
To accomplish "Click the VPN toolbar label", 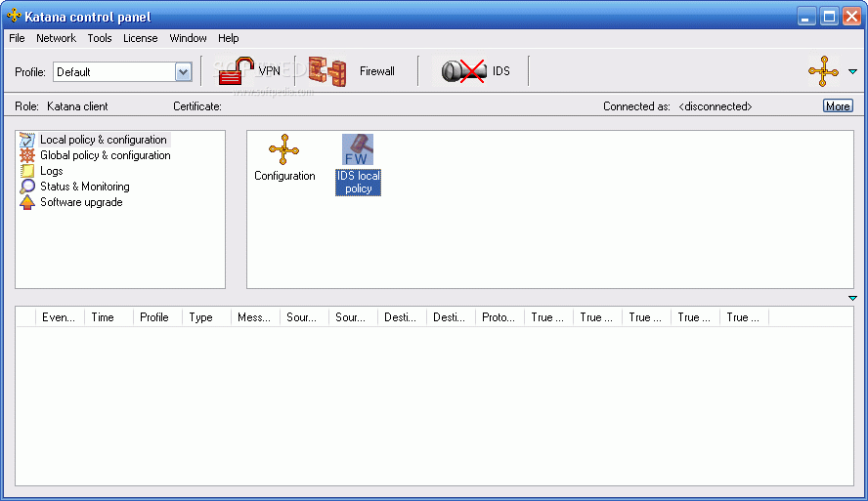I will (x=270, y=71).
